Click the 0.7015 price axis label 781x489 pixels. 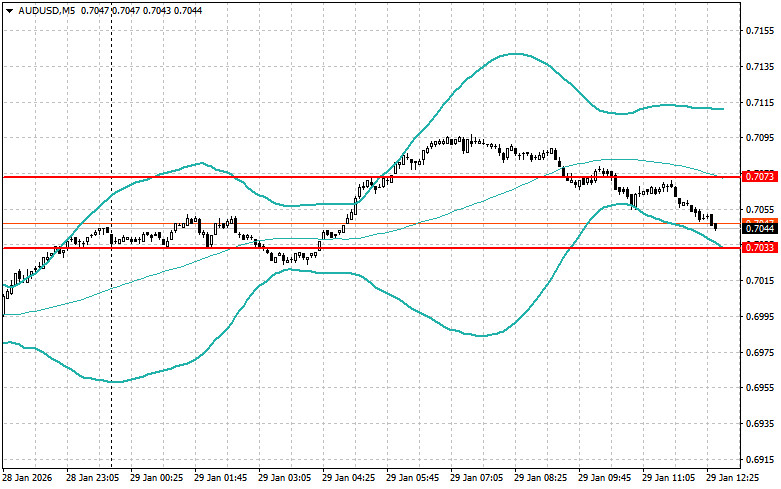coord(760,281)
